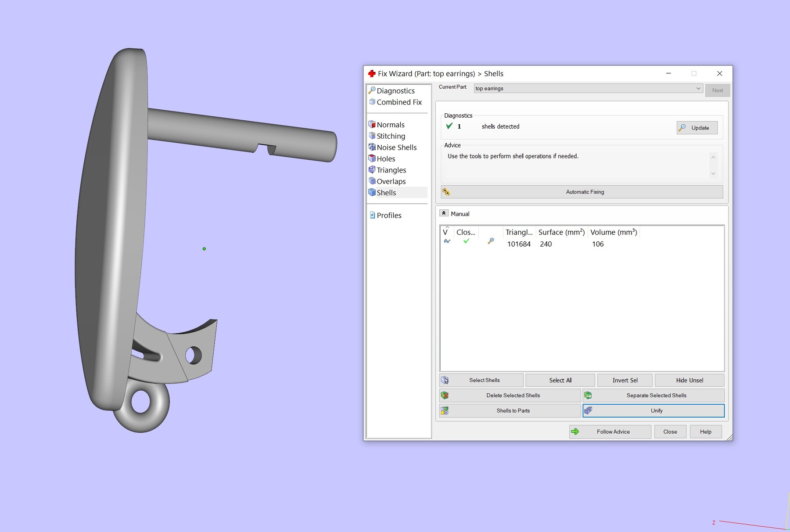Click the Noise Shells icon in sidebar

pyautogui.click(x=372, y=147)
